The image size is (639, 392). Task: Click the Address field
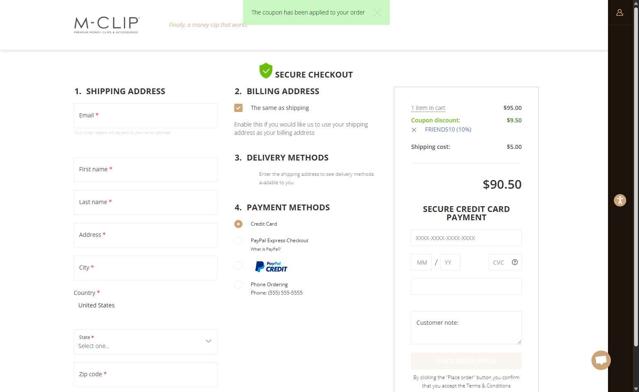pyautogui.click(x=145, y=235)
